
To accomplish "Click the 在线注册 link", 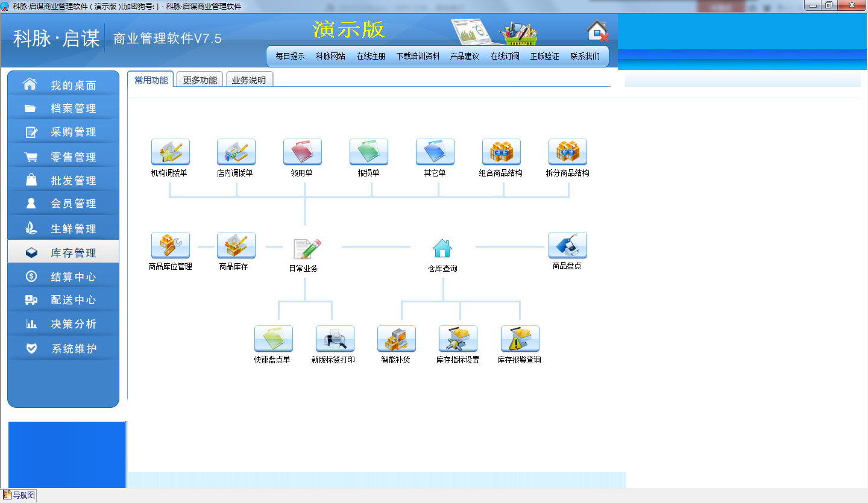I will (371, 56).
